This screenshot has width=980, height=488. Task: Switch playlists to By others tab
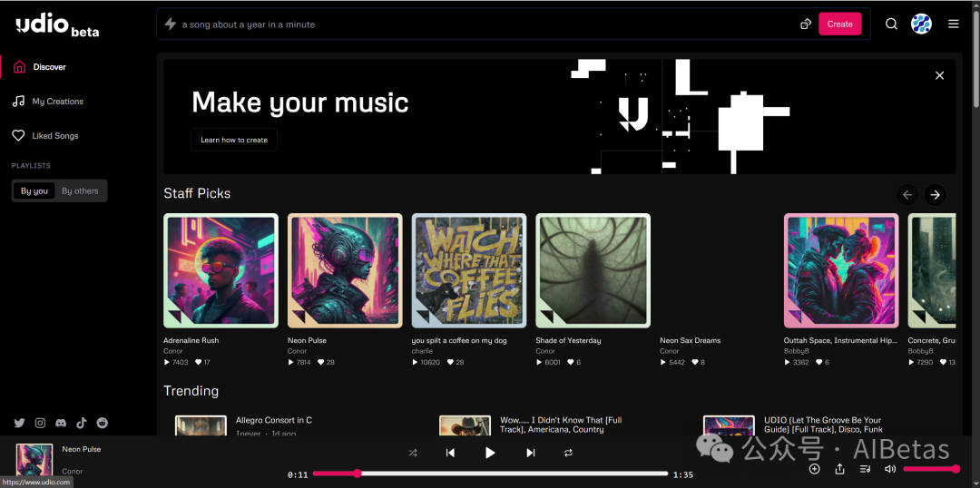(80, 191)
